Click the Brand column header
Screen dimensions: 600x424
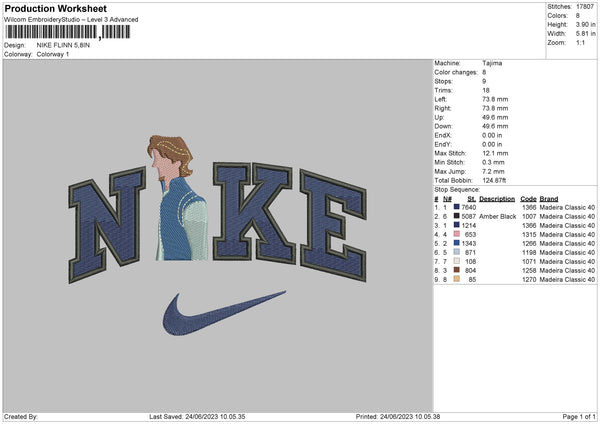click(x=550, y=198)
